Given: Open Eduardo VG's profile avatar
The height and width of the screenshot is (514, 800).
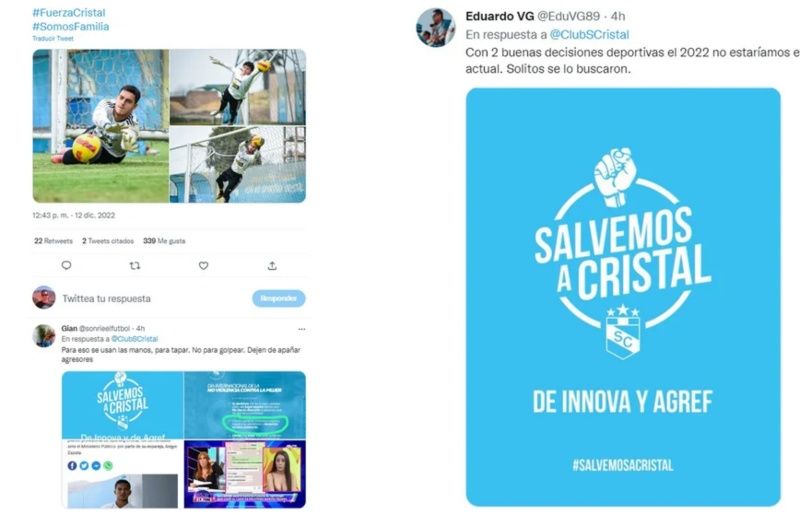Looking at the screenshot, I should coord(435,28).
